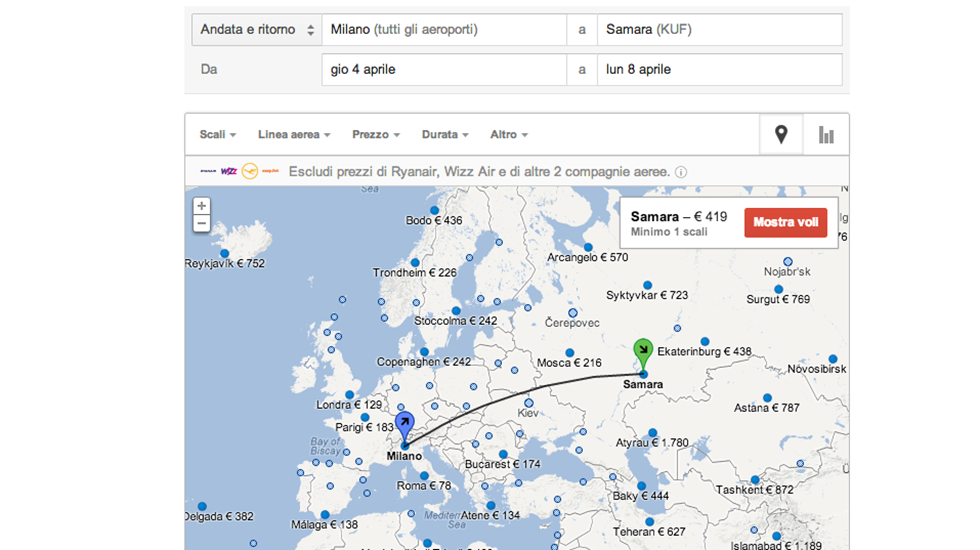Screen dimensions: 980x550
Task: Switch to the bar chart view icon
Action: 826,135
